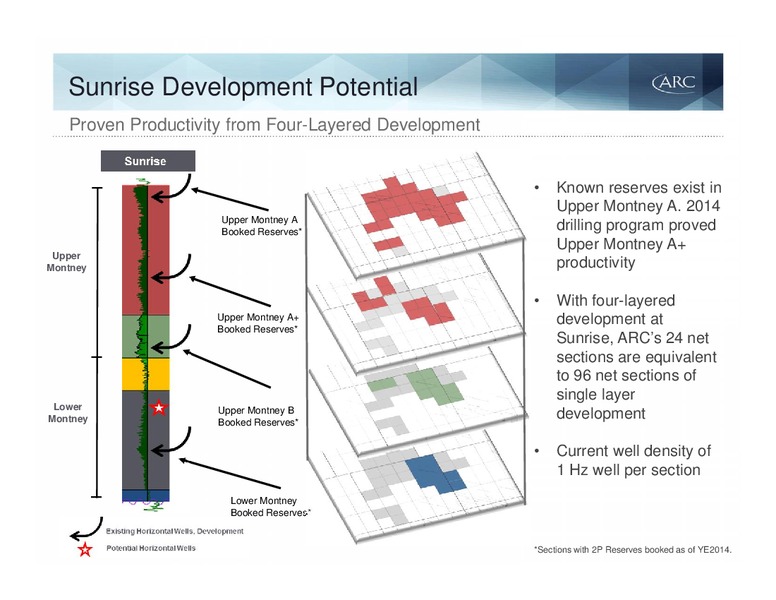776x600 pixels.
Task: Click 'Existing Horizontal Wells, Development' legend text
Action: click(175, 531)
